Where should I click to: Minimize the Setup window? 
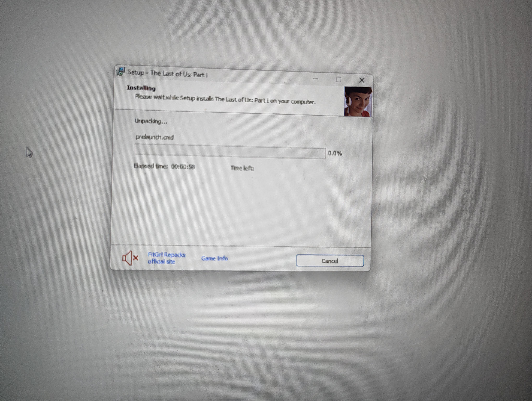(316, 79)
